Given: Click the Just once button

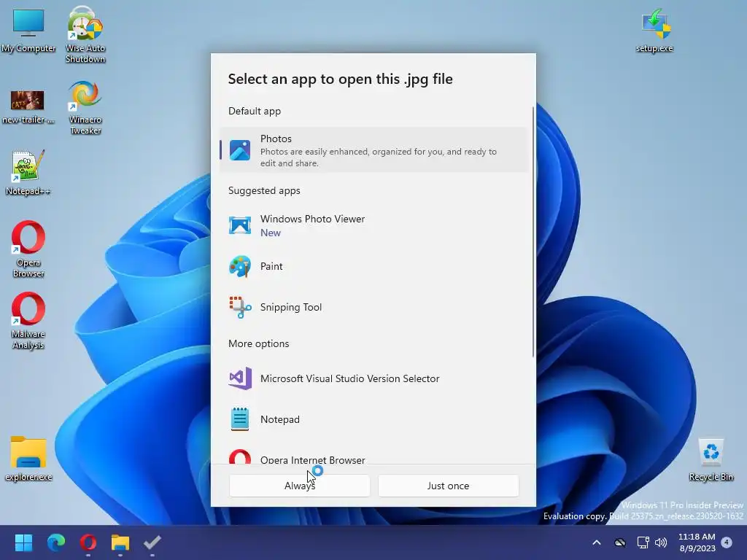Looking at the screenshot, I should [449, 486].
